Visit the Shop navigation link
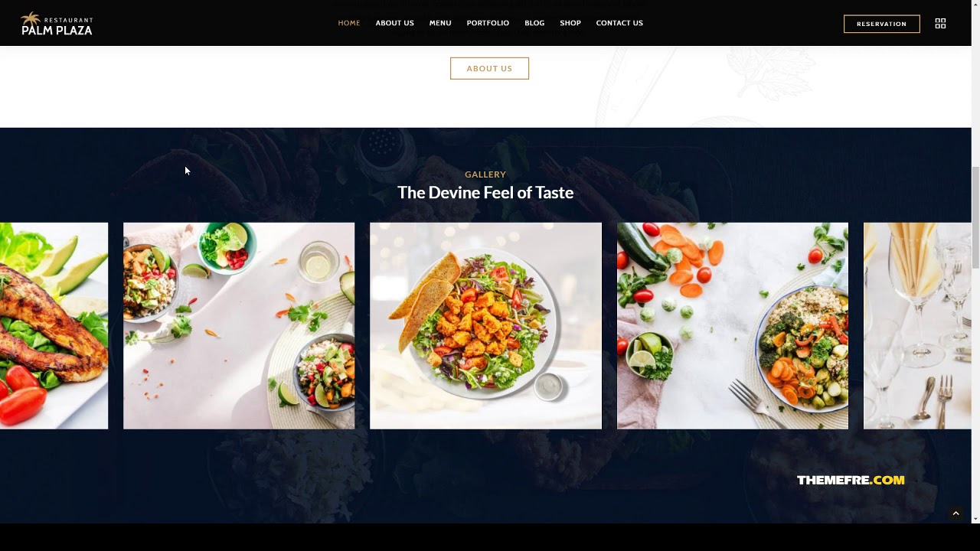Viewport: 980px width, 551px height. pos(570,23)
